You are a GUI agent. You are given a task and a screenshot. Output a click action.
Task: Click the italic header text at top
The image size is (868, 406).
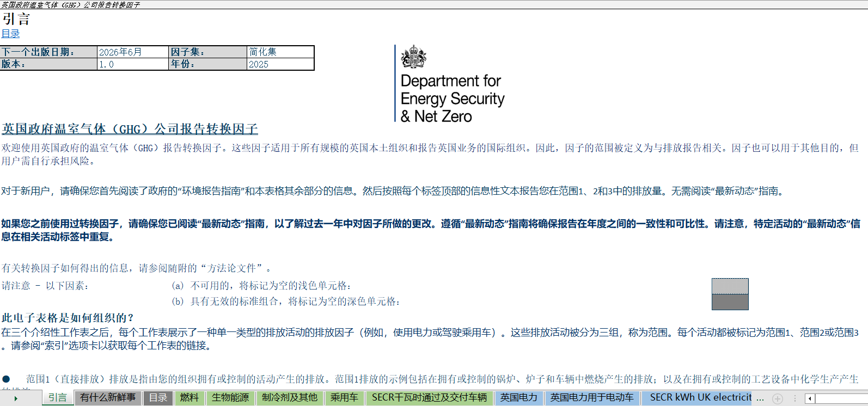point(70,5)
